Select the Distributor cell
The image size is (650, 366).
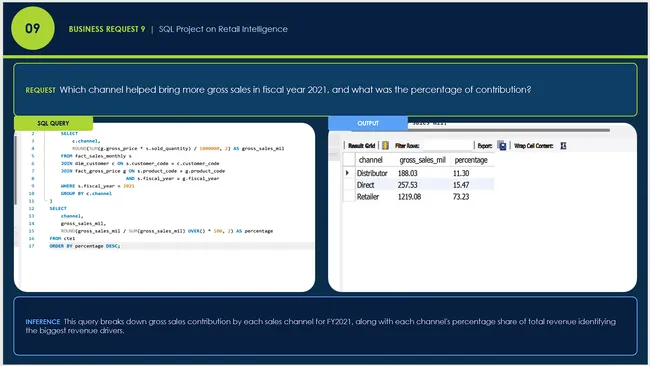pos(372,173)
